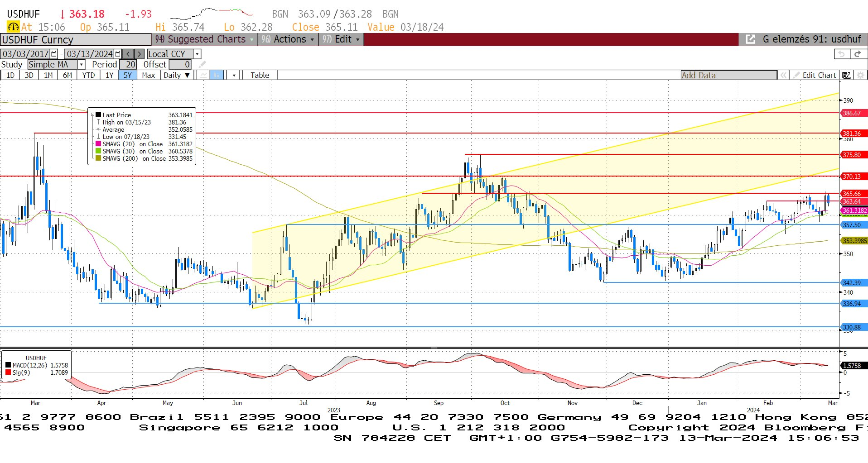Click the Edit Chart button
Viewport: 868px width, 463px height.
814,75
